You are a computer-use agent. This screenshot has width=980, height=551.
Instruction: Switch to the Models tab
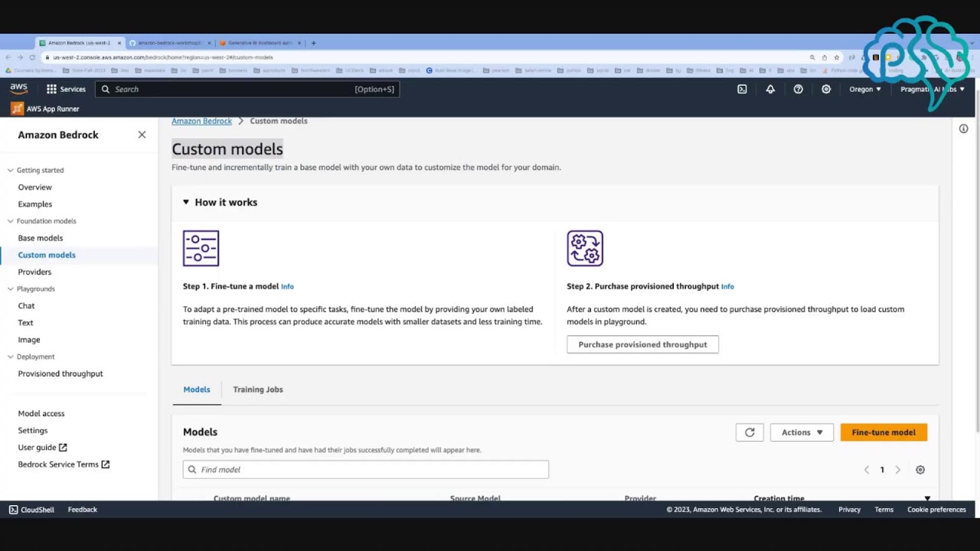pyautogui.click(x=197, y=390)
